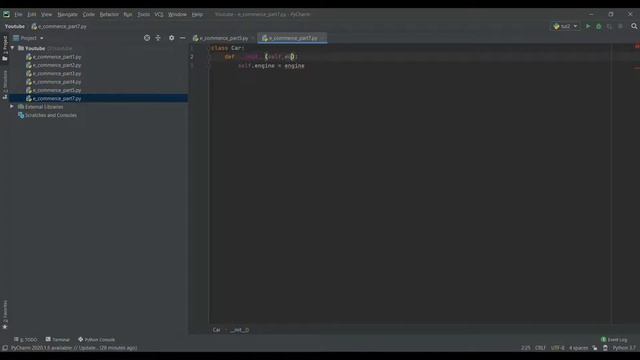The height and width of the screenshot is (360, 640).
Task: Toggle the read-only lock icon in status bar
Action: point(595,348)
